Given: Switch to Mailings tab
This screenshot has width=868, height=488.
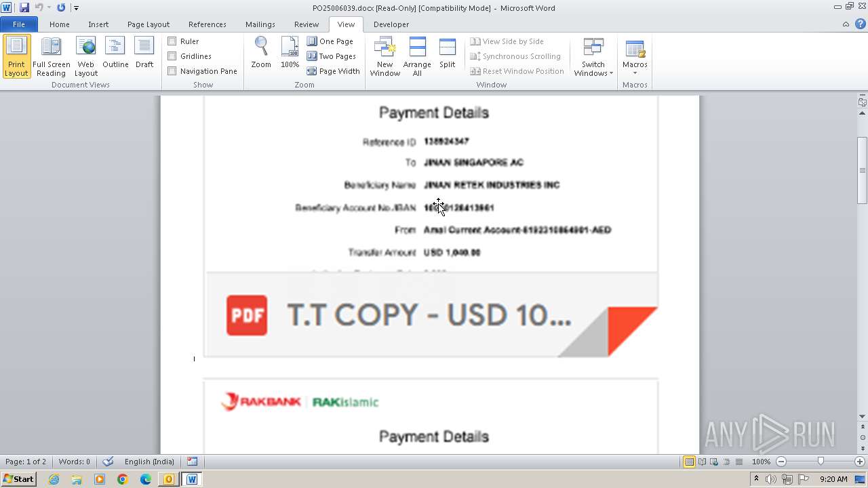Looking at the screenshot, I should 260,24.
